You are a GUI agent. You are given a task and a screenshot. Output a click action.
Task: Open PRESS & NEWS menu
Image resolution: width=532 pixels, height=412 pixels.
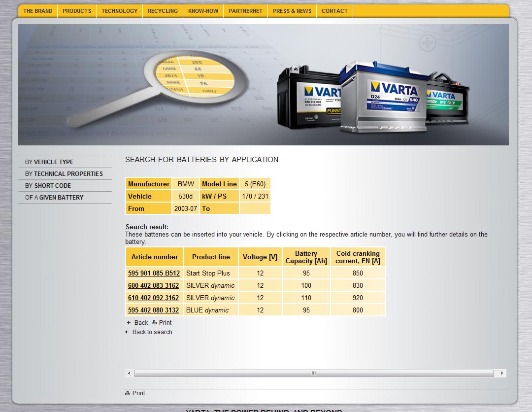(292, 11)
